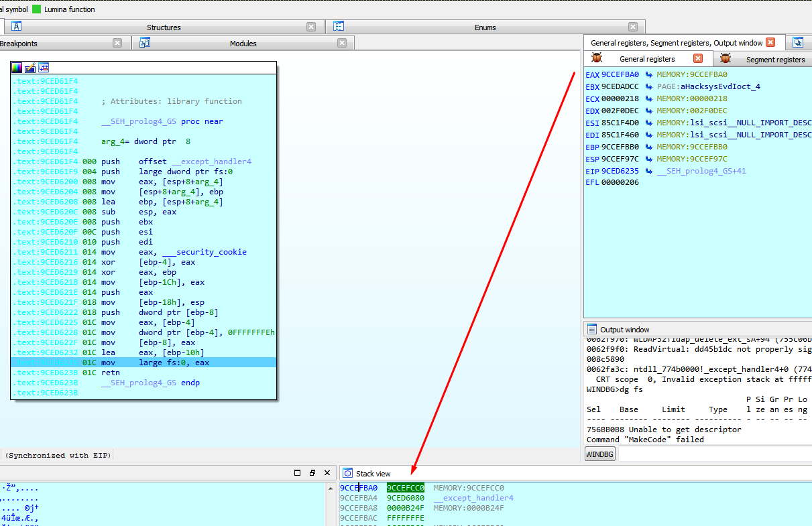
Task: Click the Stack view panel icon
Action: [347, 474]
